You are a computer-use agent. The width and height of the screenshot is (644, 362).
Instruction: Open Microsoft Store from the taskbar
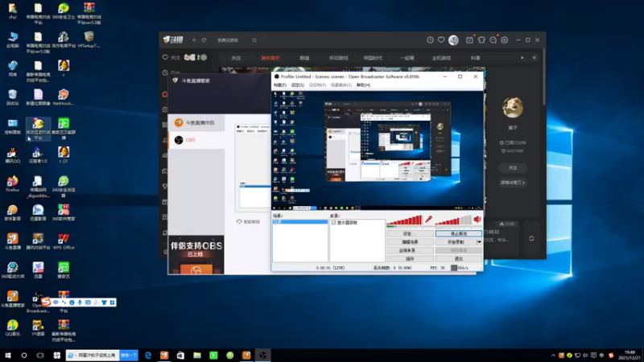(180, 355)
